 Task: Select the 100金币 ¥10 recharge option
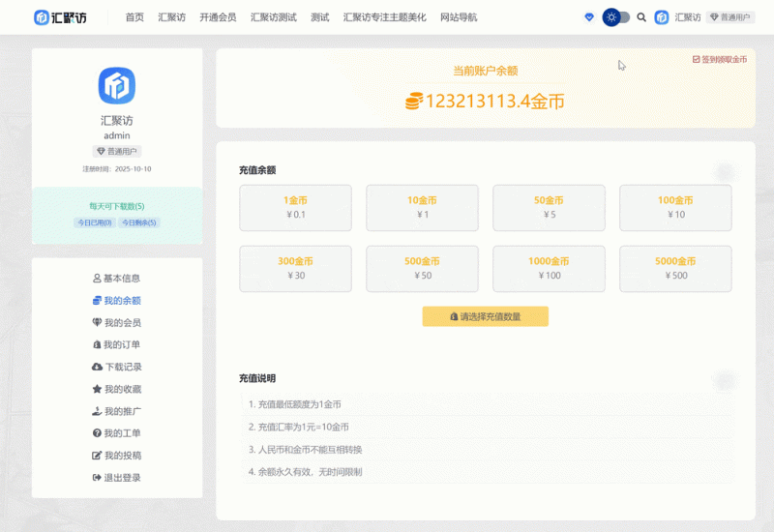(675, 208)
